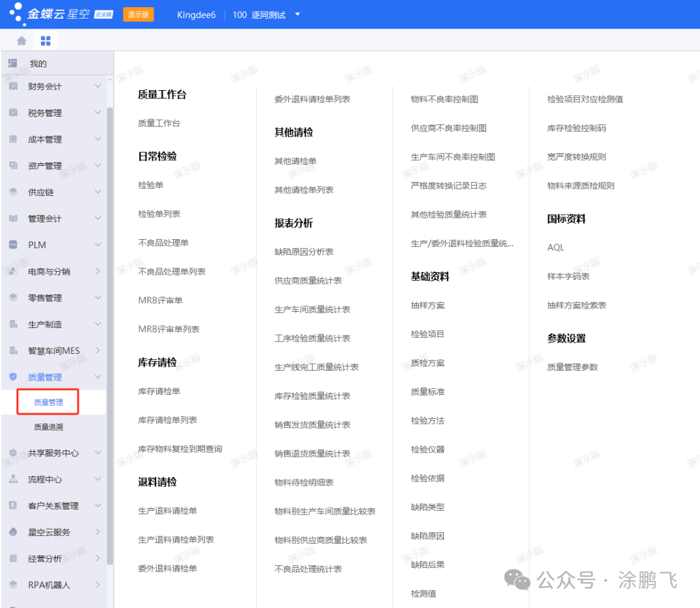Image resolution: width=700 pixels, height=608 pixels.
Task: Select the 我的 menu item
Action: coord(38,64)
